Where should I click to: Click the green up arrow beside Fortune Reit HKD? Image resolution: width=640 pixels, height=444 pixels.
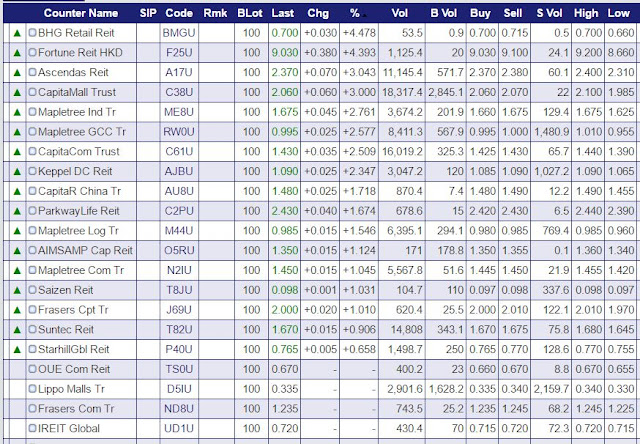click(x=17, y=53)
